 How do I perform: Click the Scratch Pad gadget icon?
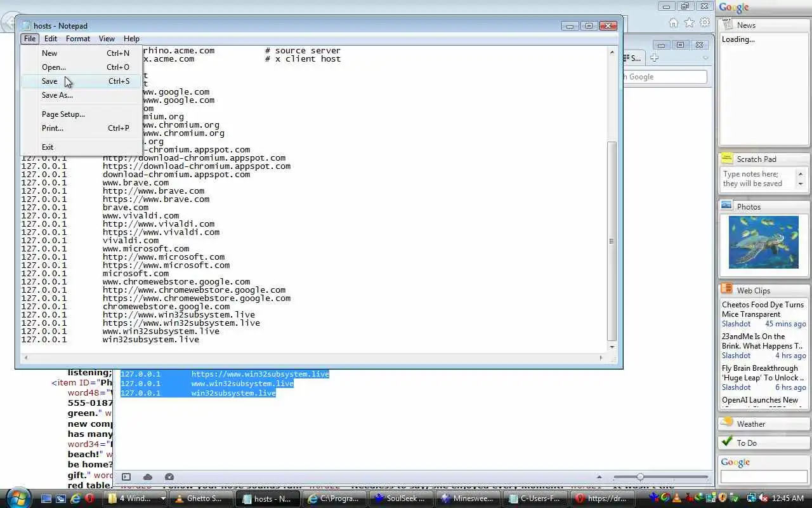727,159
